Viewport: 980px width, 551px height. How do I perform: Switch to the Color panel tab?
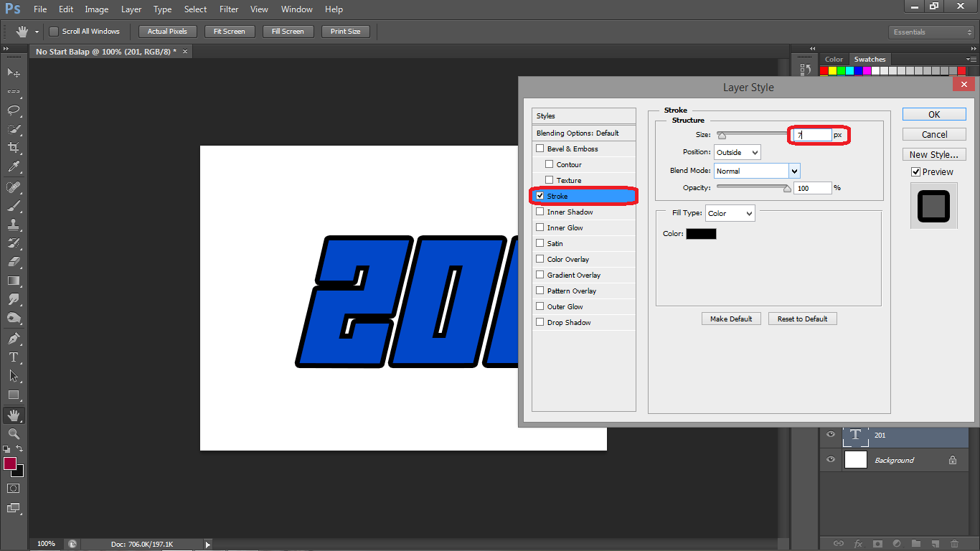[x=834, y=60]
